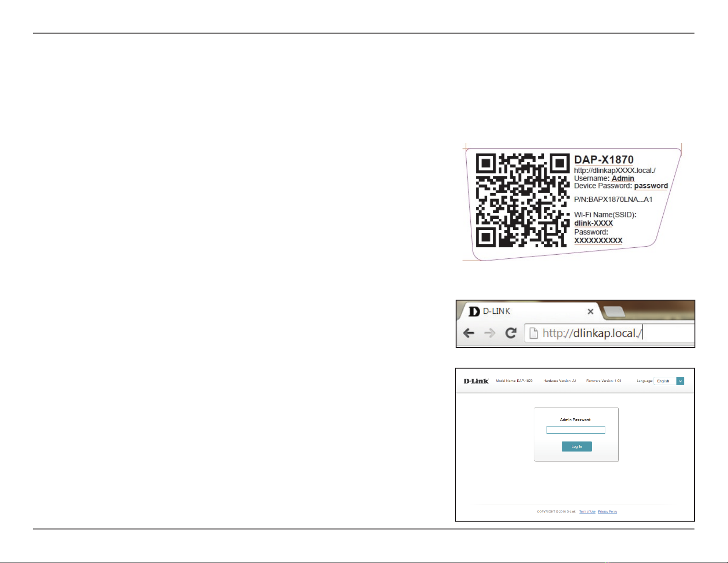This screenshot has height=563, width=728.
Task: Click the Device Password: password text
Action: click(621, 186)
